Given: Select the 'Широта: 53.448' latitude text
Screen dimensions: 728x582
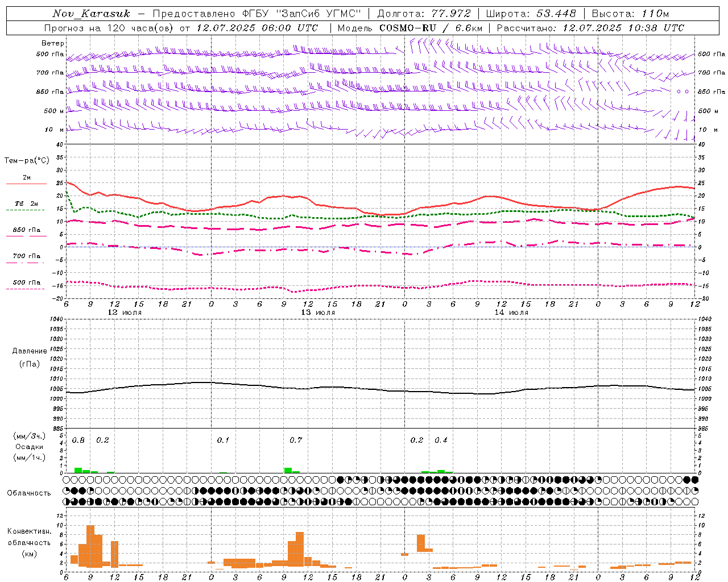Looking at the screenshot, I should pos(531,14).
